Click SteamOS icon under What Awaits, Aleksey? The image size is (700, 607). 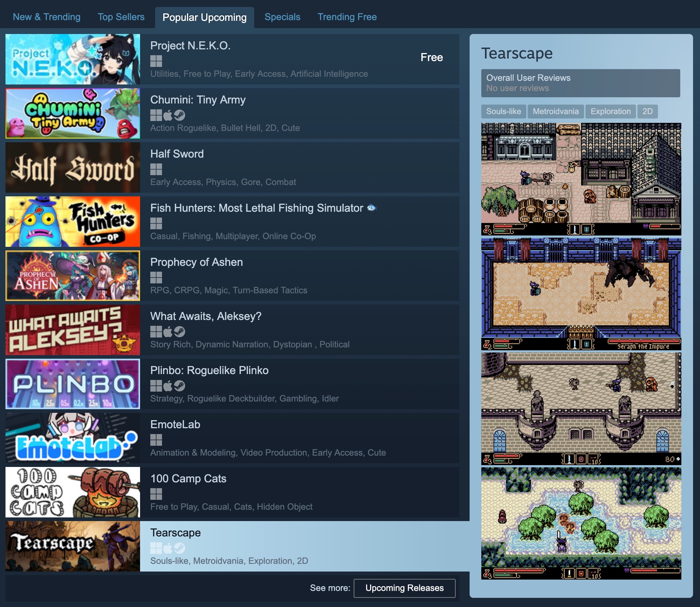click(180, 332)
